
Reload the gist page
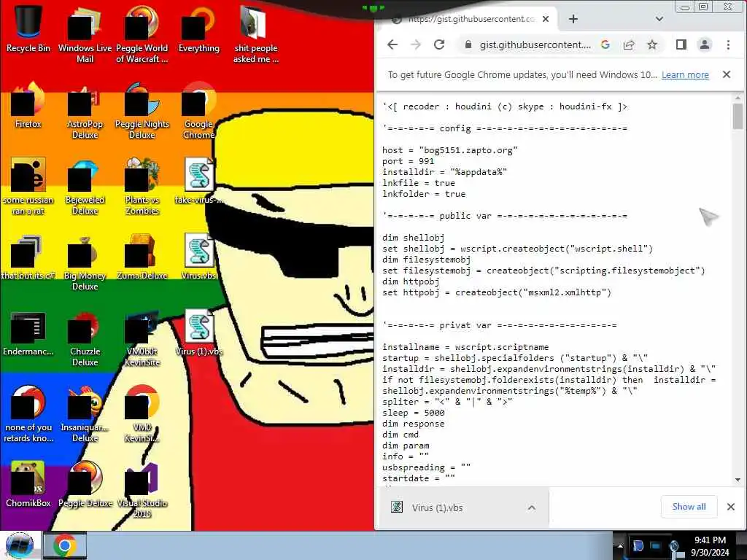(x=439, y=44)
